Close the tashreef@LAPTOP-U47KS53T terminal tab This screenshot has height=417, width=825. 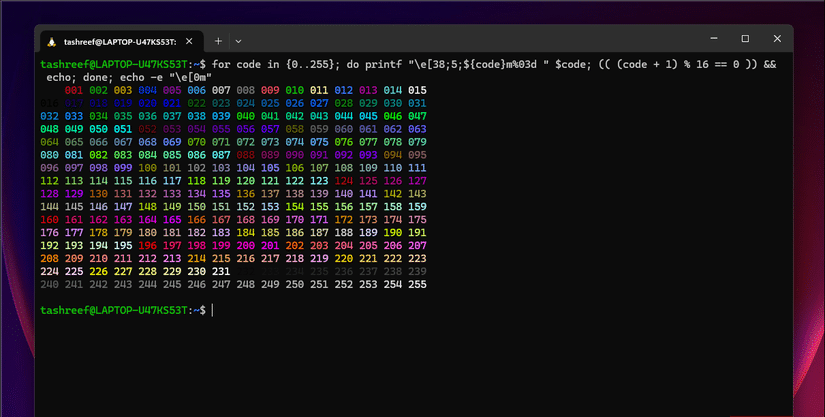coord(189,41)
